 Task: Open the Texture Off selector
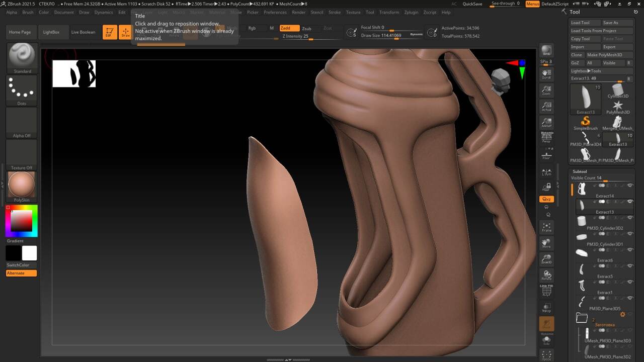point(22,155)
